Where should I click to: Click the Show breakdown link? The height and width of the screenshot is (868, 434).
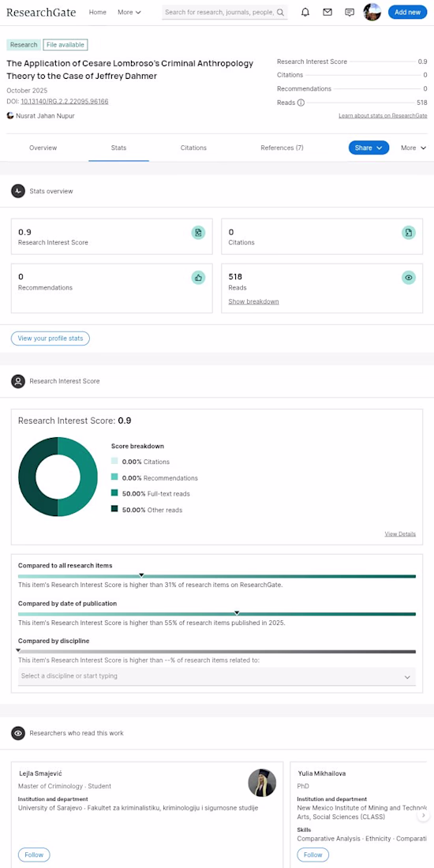(253, 301)
